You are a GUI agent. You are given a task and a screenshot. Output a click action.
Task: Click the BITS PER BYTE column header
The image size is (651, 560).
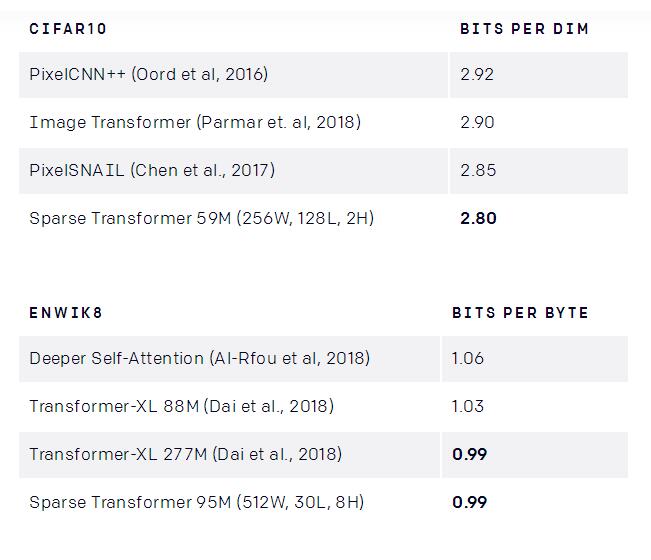(520, 313)
